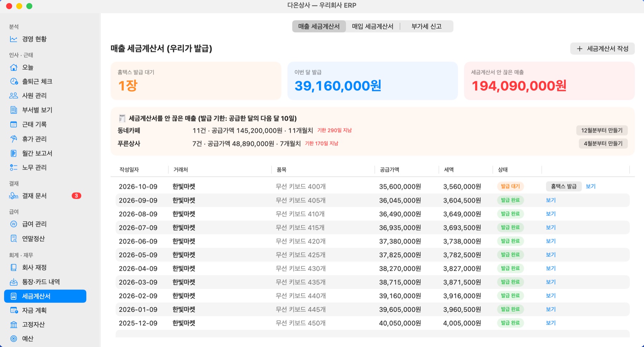Click the 세금계산서 안 끊은 매출 card
The width and height of the screenshot is (644, 347).
point(549,81)
